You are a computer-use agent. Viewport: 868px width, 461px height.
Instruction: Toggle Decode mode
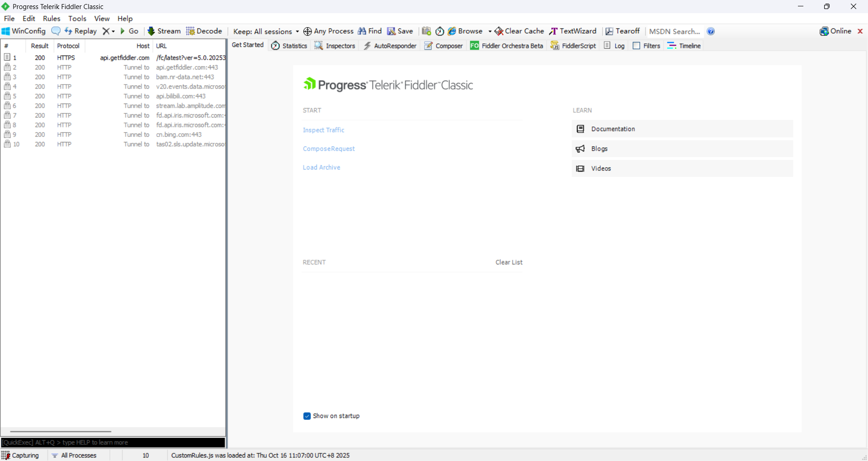pyautogui.click(x=204, y=31)
